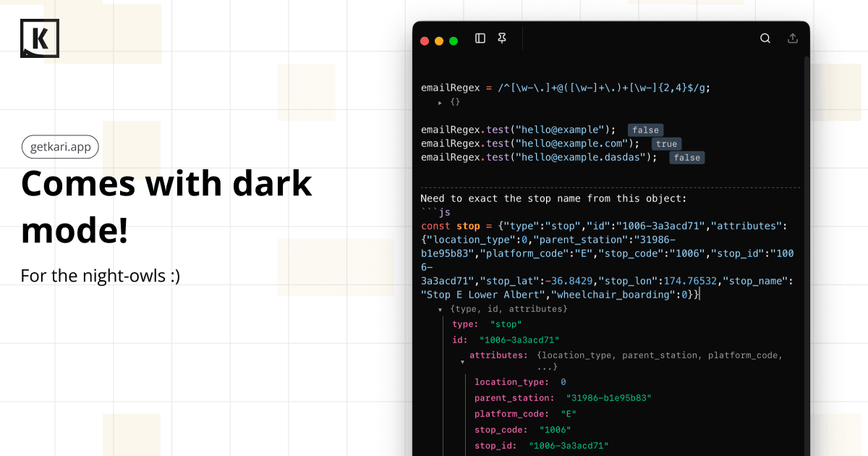Screen dimensions: 868x456
Task: Click the green maximize window button
Action: point(454,41)
